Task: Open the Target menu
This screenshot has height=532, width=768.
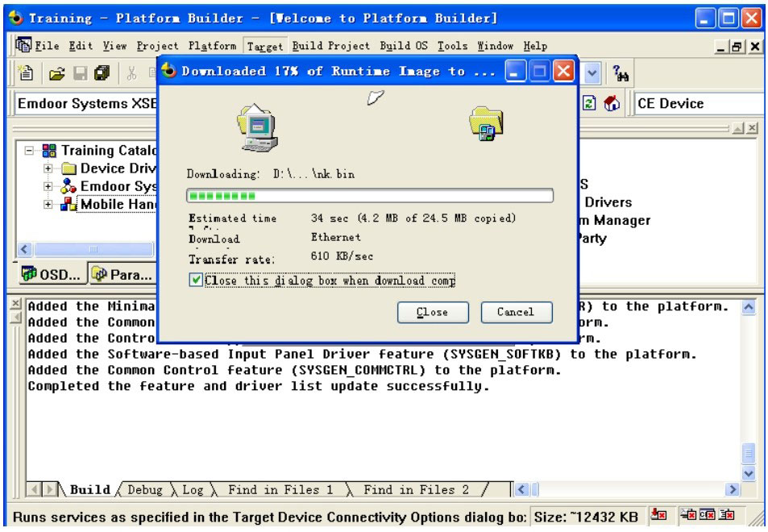Action: pyautogui.click(x=265, y=46)
